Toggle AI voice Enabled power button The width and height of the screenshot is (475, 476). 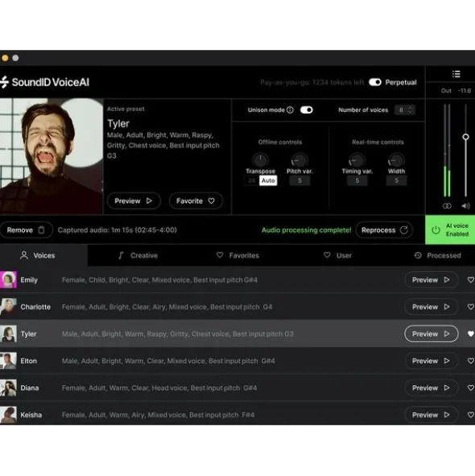pos(450,230)
